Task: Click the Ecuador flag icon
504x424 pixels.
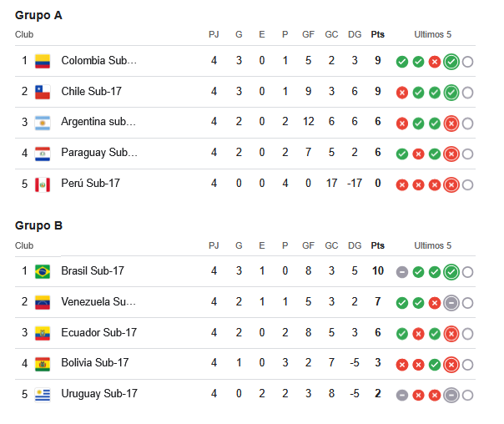Action: tap(43, 333)
